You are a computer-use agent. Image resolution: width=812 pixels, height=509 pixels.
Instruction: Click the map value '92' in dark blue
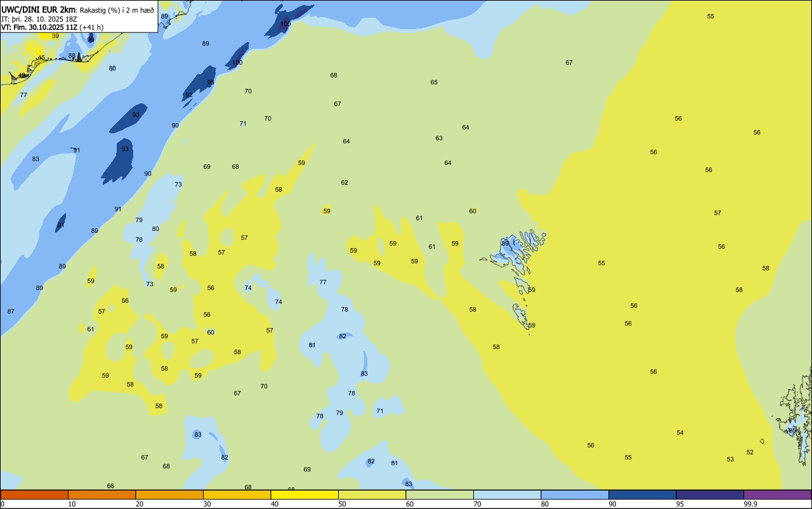[x=188, y=95]
